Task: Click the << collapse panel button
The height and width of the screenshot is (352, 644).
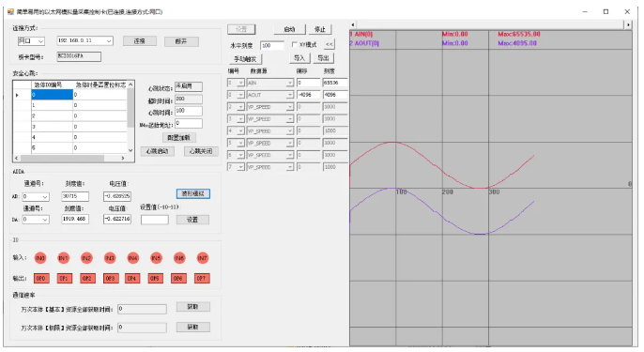Action: 330,44
